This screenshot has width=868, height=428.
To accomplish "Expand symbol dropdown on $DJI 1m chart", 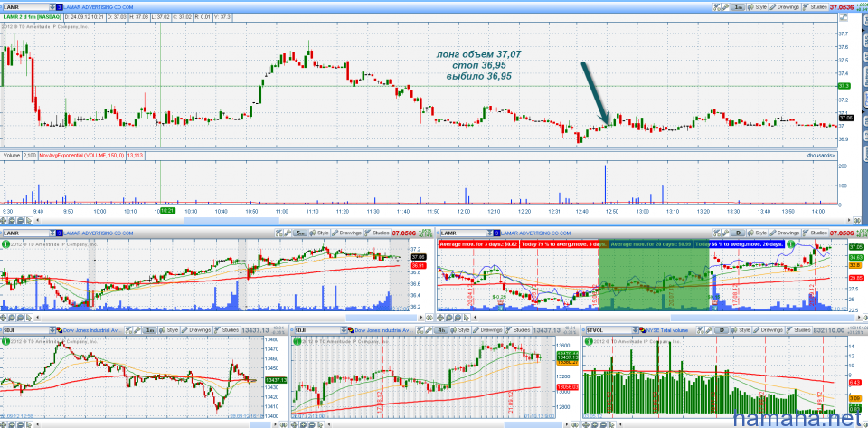I will [52, 330].
